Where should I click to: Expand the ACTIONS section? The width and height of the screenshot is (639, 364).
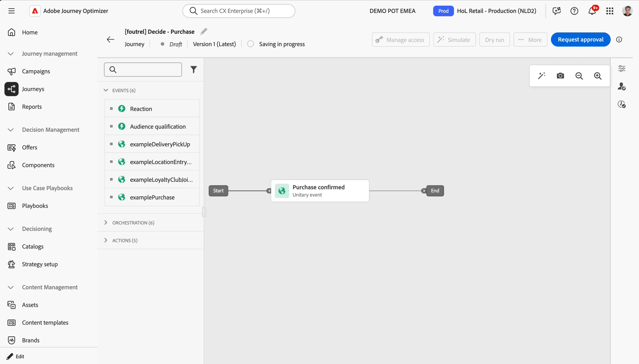tap(106, 240)
